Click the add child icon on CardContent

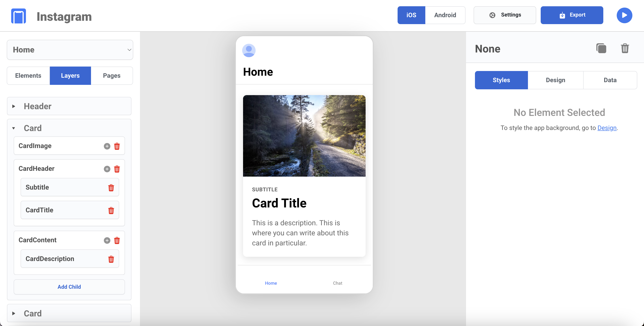coord(107,240)
